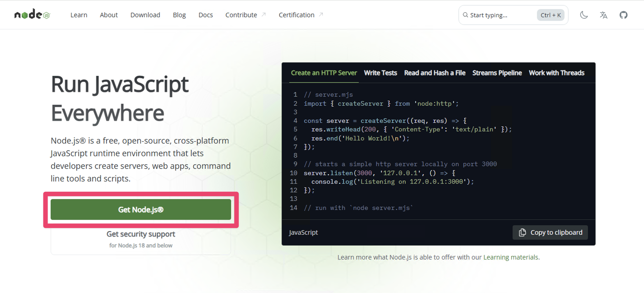644x293 pixels.
Task: Open the GitHub repository icon
Action: pos(623,15)
